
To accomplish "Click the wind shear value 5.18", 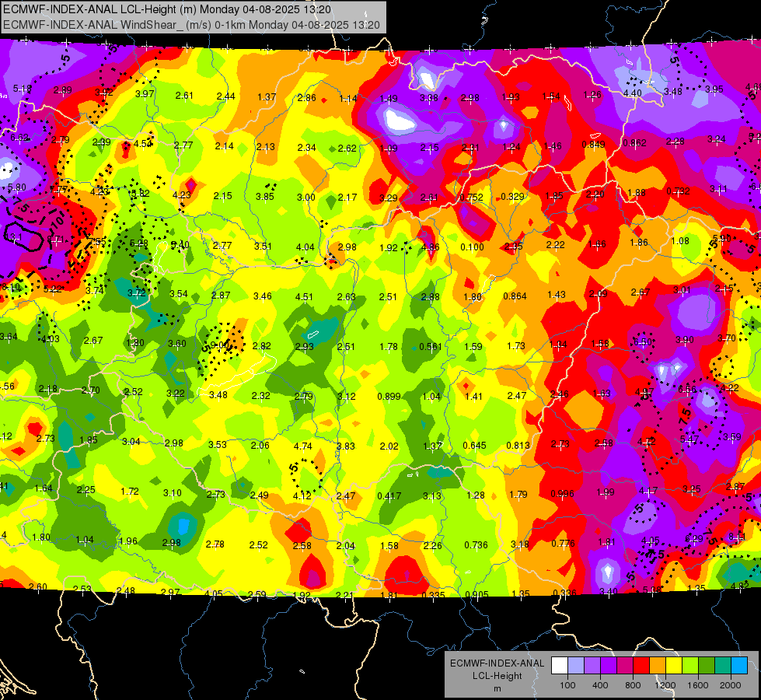I will pyautogui.click(x=23, y=89).
